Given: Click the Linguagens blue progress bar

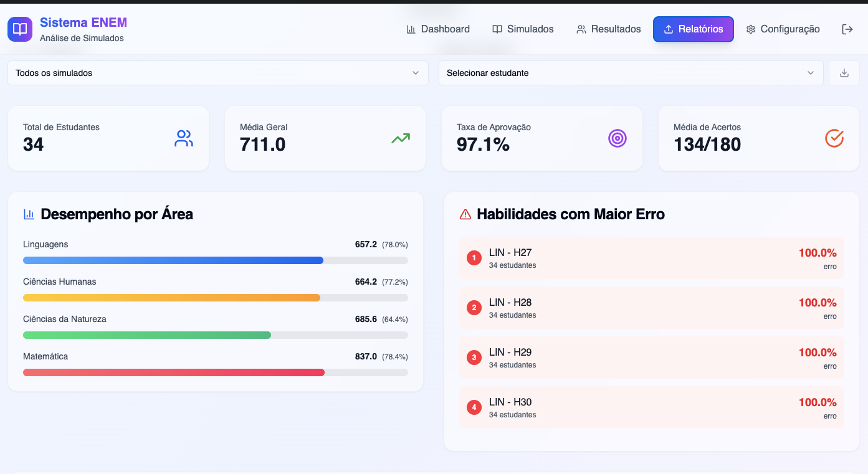Looking at the screenshot, I should coord(173,260).
